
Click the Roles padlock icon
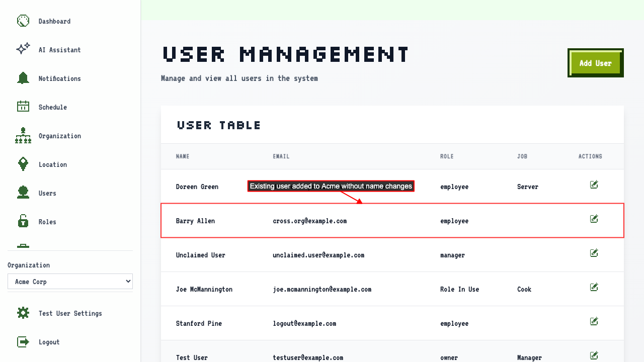(x=23, y=221)
